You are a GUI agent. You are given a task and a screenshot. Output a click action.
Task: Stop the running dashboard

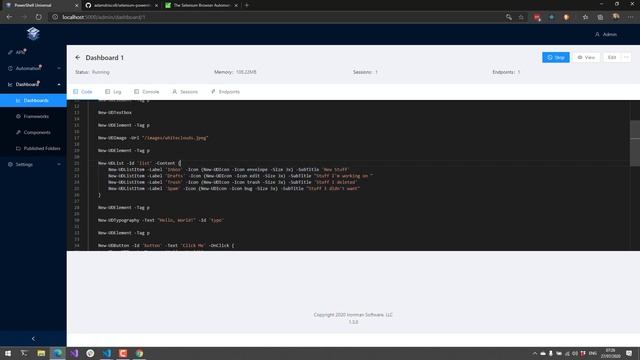pos(556,58)
